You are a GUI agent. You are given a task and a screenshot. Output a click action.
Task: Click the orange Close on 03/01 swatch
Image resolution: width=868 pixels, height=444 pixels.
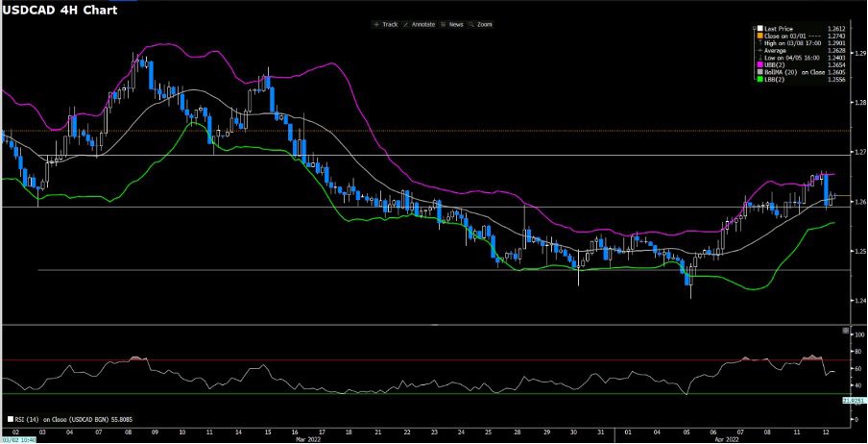click(760, 36)
